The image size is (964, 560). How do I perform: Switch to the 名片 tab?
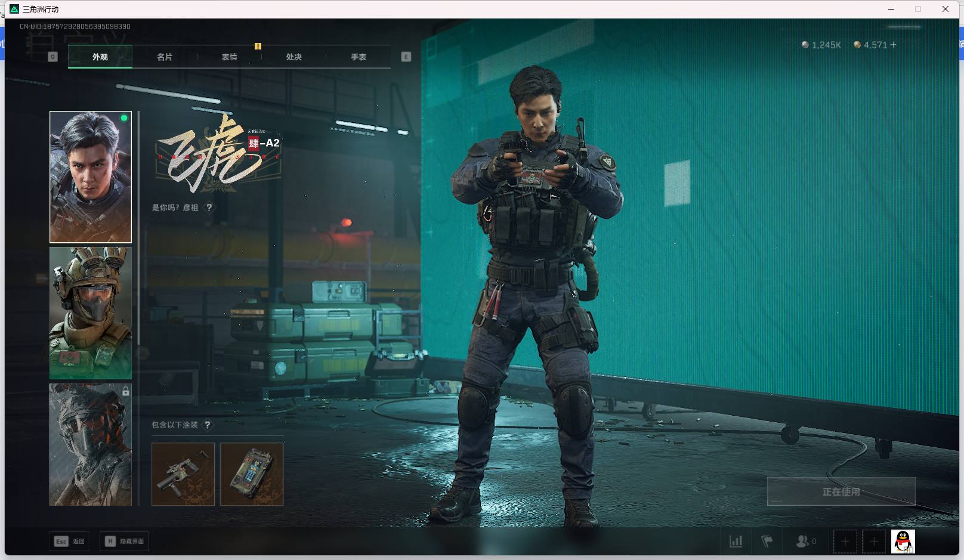click(x=165, y=57)
